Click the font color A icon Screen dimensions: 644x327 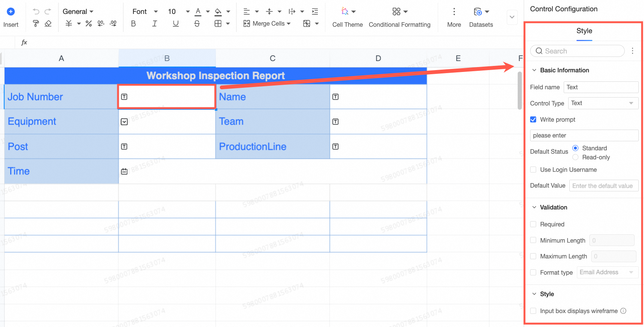198,12
